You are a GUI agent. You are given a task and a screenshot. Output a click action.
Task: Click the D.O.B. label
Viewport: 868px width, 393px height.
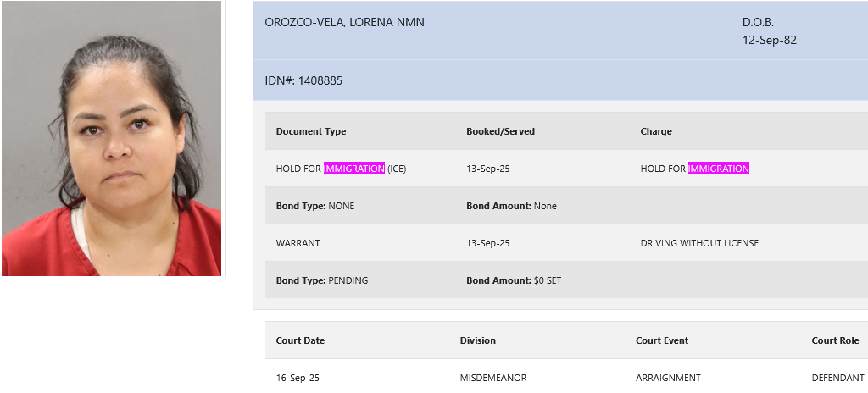758,23
